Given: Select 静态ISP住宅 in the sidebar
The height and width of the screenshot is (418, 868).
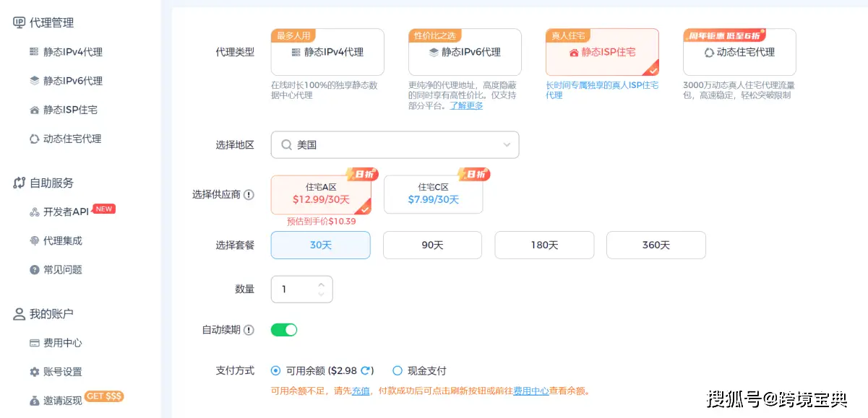Looking at the screenshot, I should (x=68, y=109).
